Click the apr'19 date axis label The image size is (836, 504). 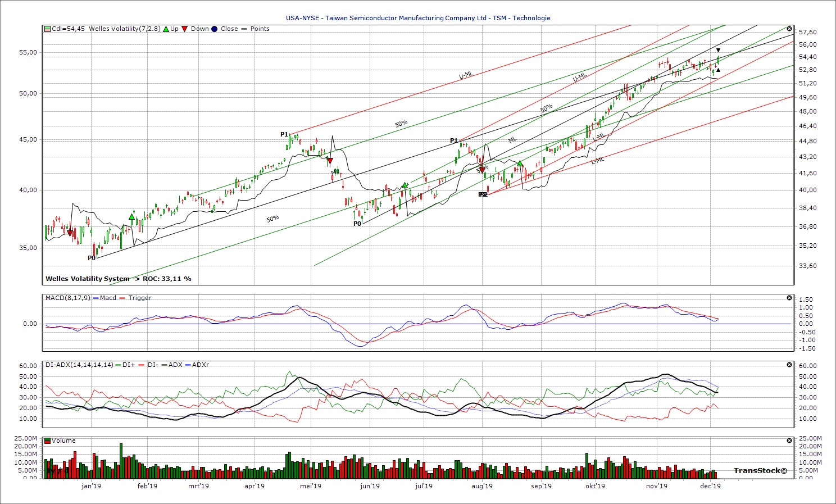(255, 486)
